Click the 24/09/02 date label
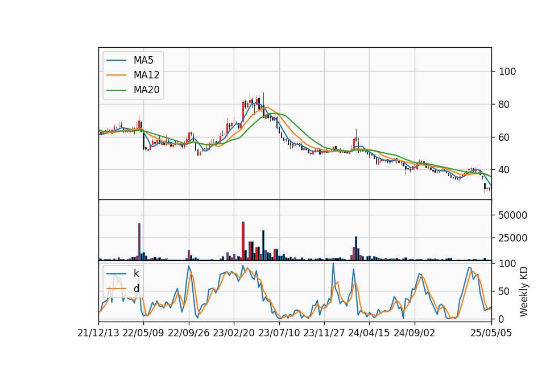This screenshot has height=392, width=546. pos(415,333)
